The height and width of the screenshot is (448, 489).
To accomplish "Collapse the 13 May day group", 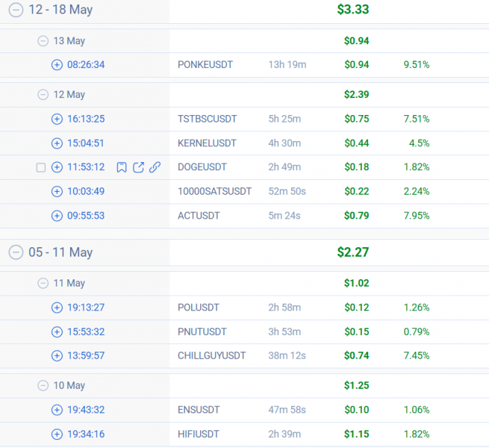I will (43, 41).
